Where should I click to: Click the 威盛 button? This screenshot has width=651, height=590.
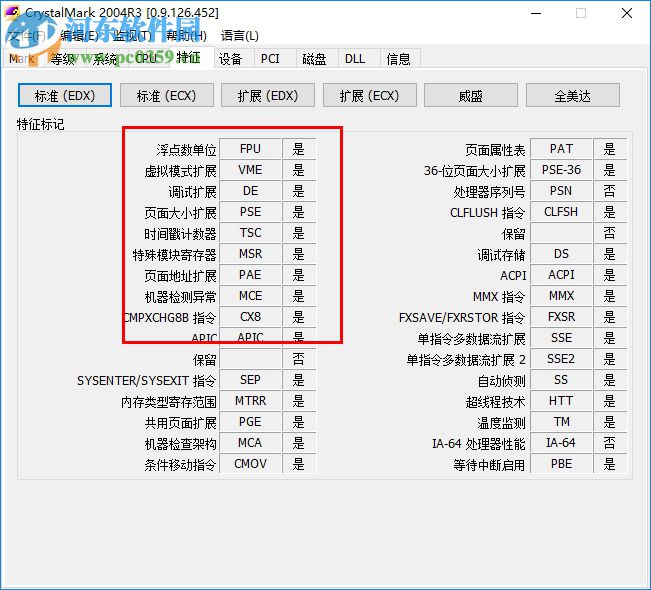[x=471, y=95]
